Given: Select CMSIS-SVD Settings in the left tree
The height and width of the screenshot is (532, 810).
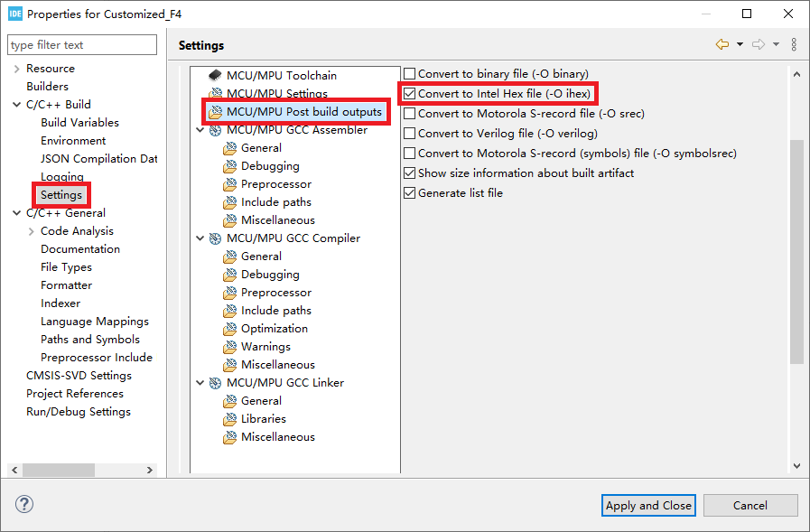Looking at the screenshot, I should pyautogui.click(x=79, y=375).
